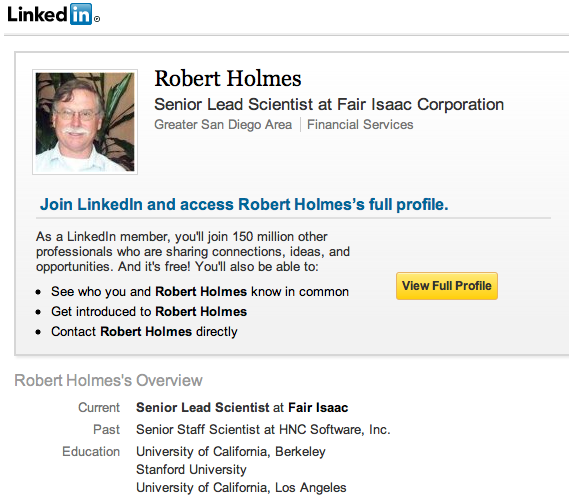Click the 150 million professionals paragraph
This screenshot has height=502, width=569.
(193, 252)
